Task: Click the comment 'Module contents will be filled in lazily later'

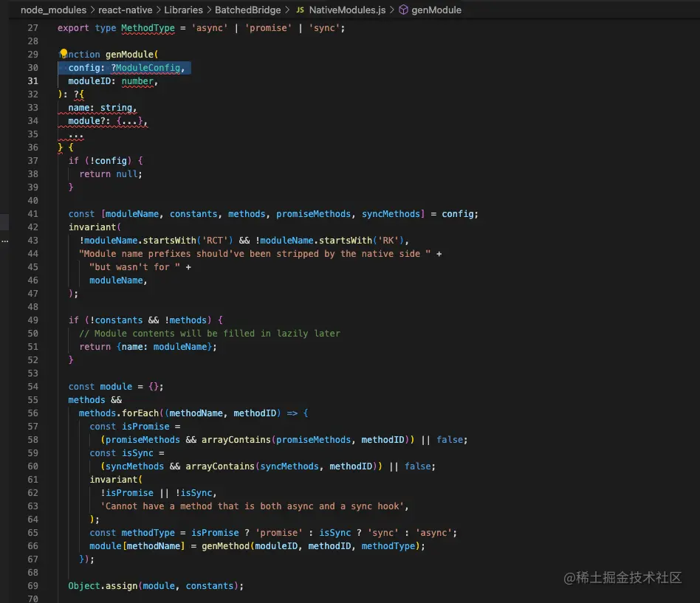Action: (210, 334)
